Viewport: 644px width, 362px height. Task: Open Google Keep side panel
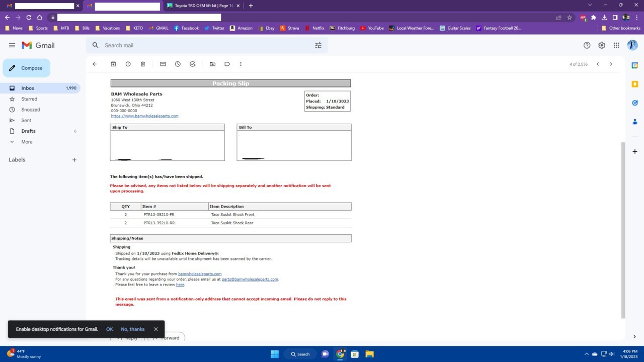point(635,84)
